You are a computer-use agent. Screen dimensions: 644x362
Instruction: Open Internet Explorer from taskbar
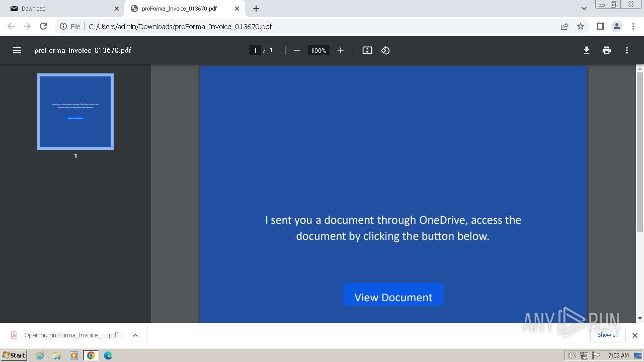click(x=40, y=355)
